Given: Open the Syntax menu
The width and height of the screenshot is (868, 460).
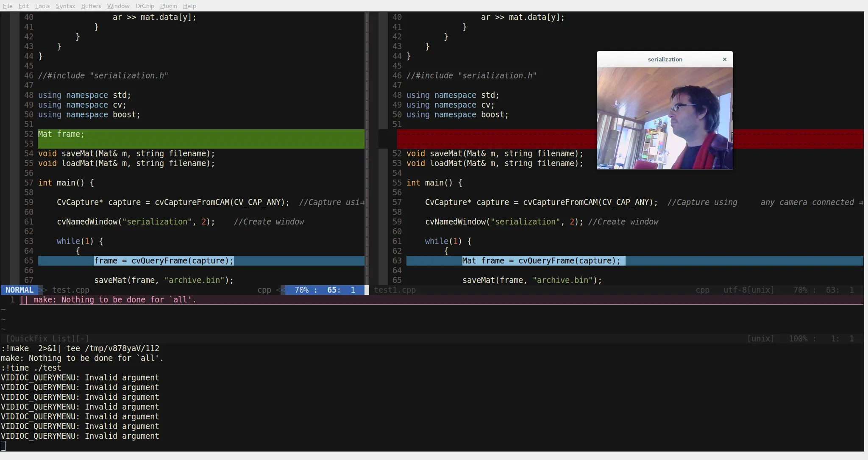Looking at the screenshot, I should [65, 6].
